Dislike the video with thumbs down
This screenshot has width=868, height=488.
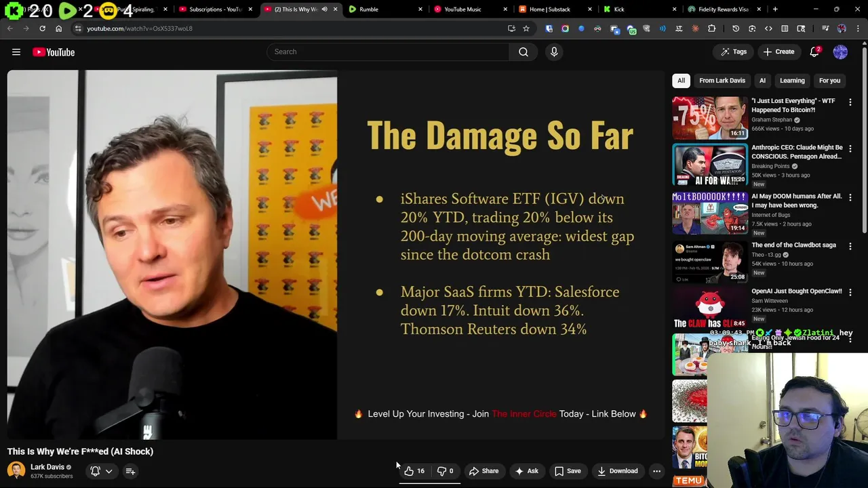tap(445, 471)
